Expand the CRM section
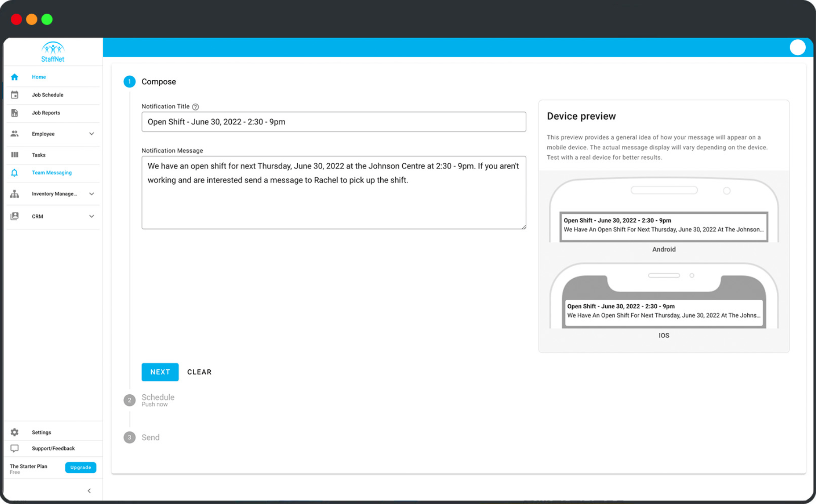The image size is (816, 504). 92,216
